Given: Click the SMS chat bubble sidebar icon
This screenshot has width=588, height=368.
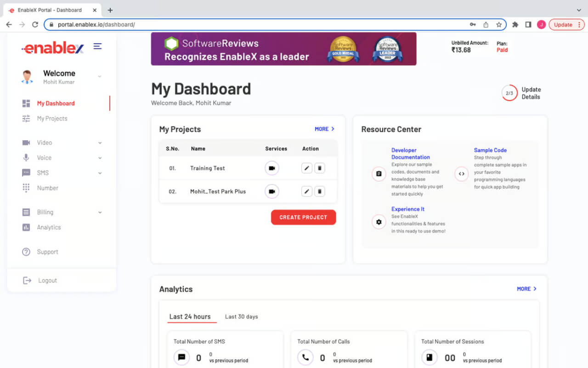Looking at the screenshot, I should [26, 173].
